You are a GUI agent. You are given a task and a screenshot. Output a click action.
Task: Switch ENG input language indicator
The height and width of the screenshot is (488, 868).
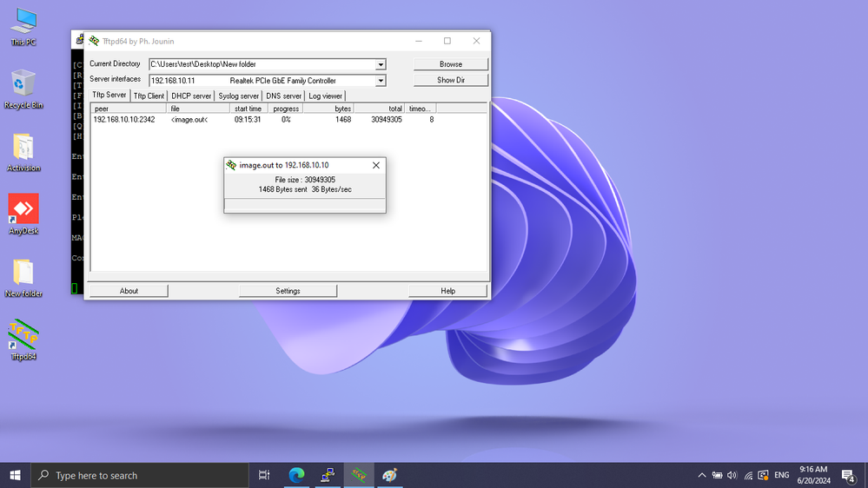(x=782, y=475)
